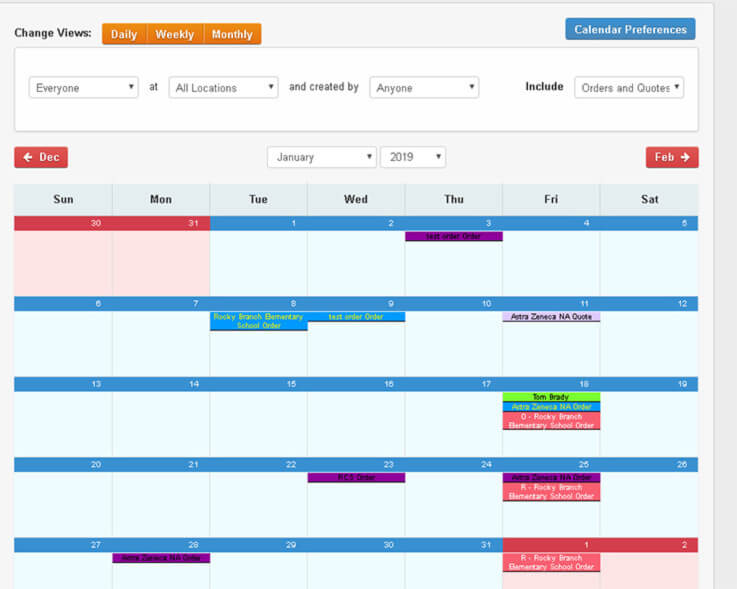Open the purple test order on January 3

pos(454,237)
